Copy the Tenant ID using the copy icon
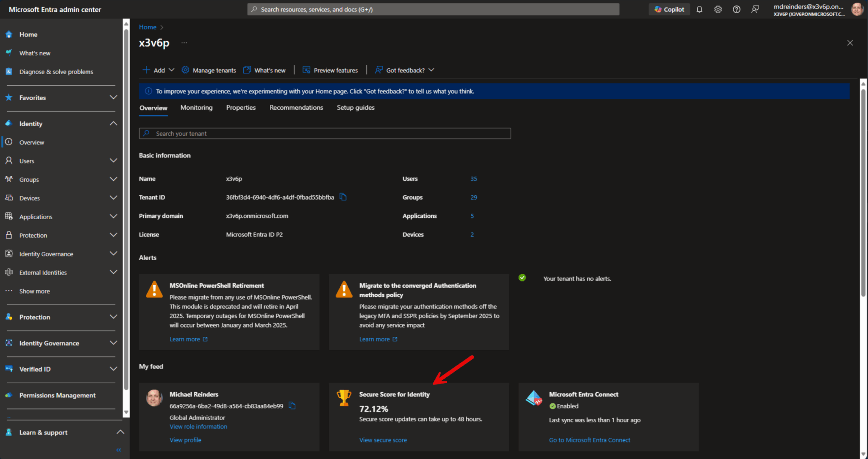 coord(343,197)
